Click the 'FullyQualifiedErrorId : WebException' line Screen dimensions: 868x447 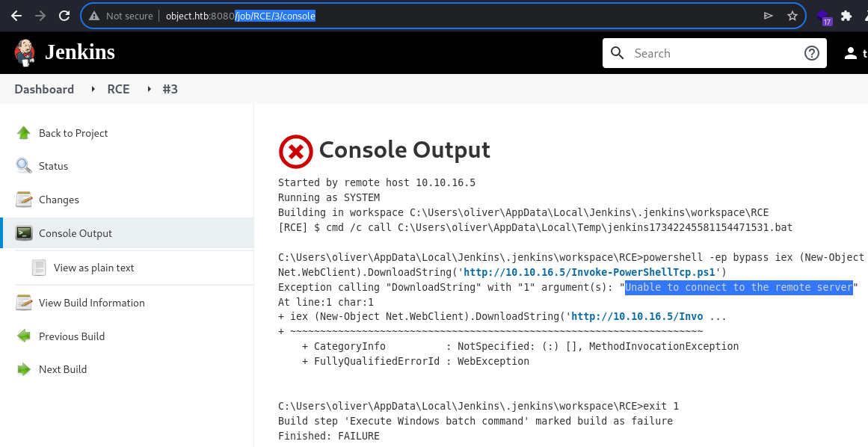point(415,361)
